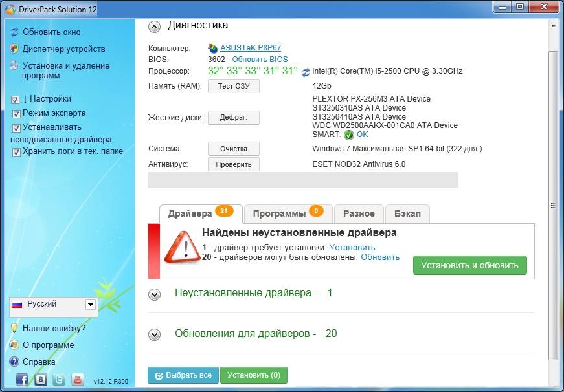Click the Twitter bird icon

point(60,379)
